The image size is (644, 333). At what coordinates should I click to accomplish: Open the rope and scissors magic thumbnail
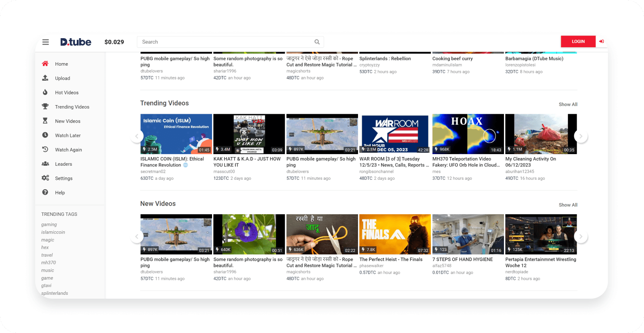[x=322, y=234]
